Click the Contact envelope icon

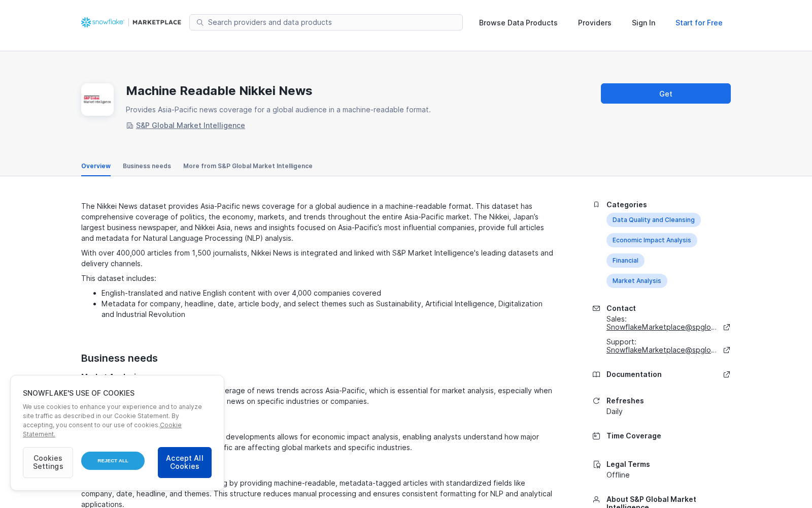596,308
